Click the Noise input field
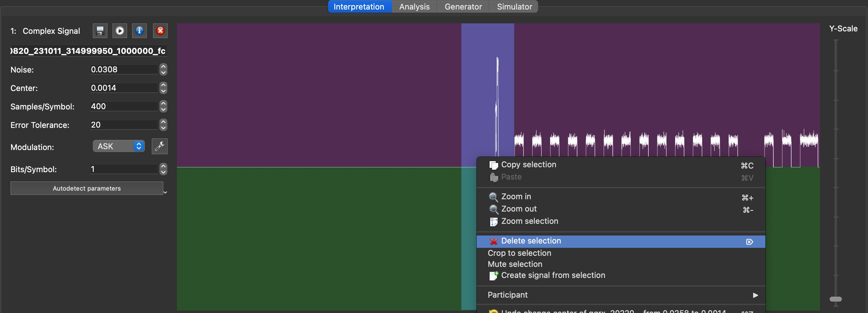The width and height of the screenshot is (868, 313). [124, 69]
